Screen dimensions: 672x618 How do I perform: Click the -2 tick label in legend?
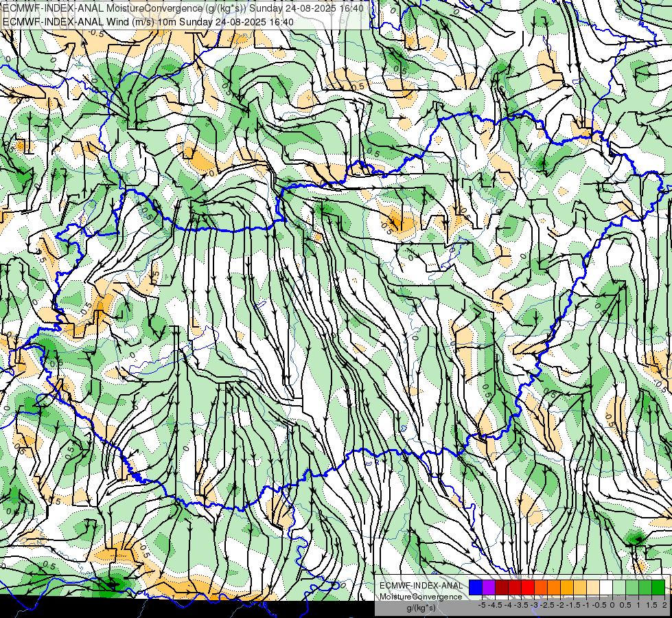560,605
